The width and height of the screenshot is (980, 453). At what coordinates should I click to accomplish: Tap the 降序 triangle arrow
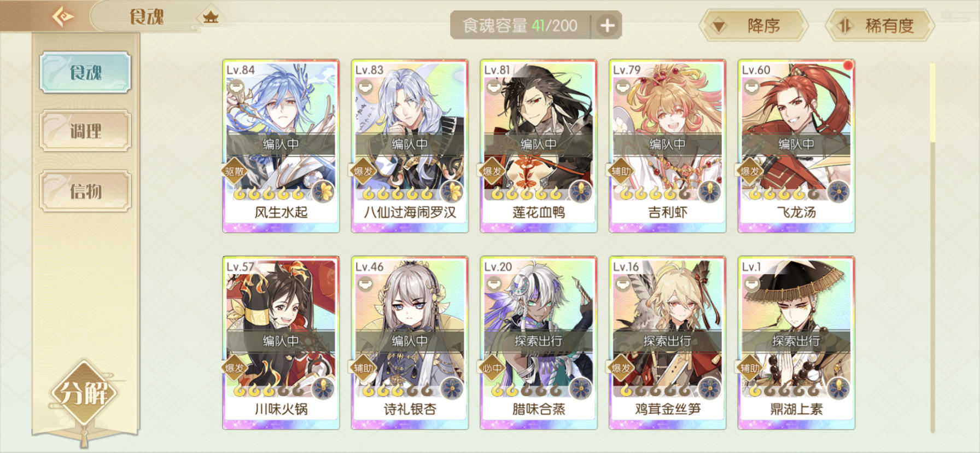point(718,26)
